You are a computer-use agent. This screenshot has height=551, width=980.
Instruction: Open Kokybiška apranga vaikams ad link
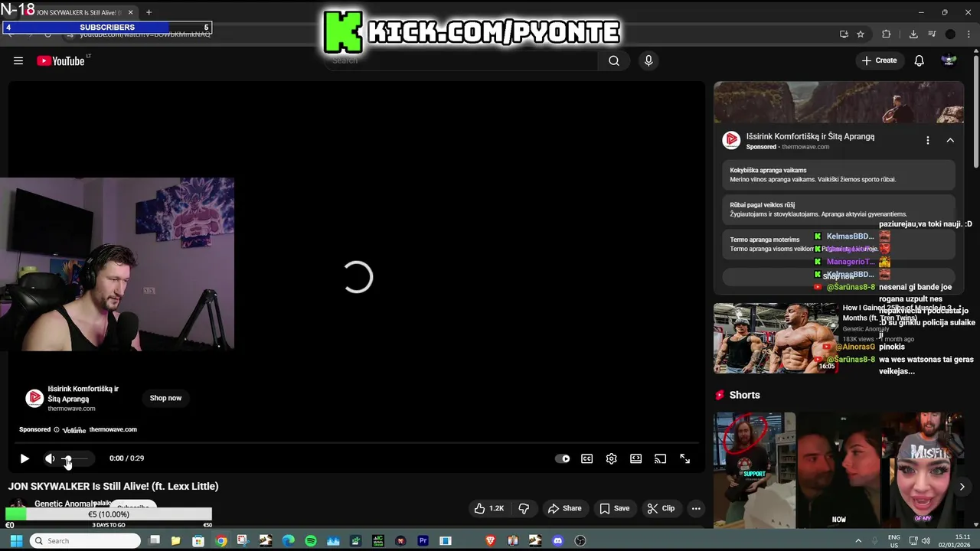pos(838,174)
